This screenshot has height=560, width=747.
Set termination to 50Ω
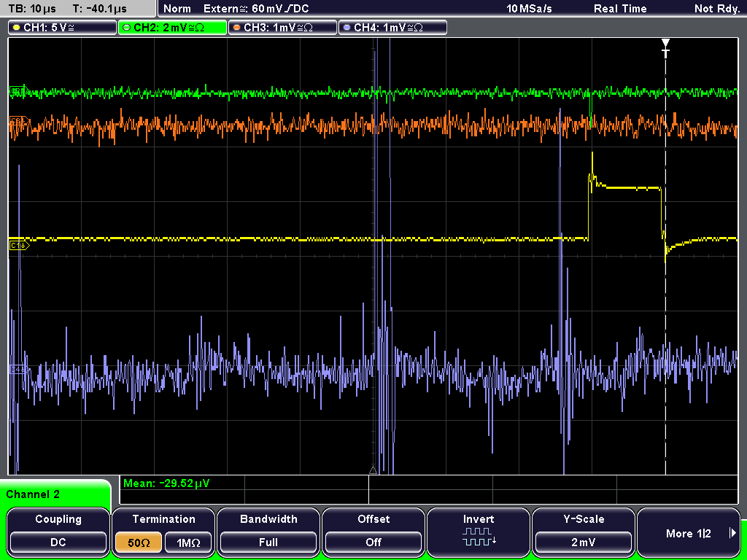(139, 542)
